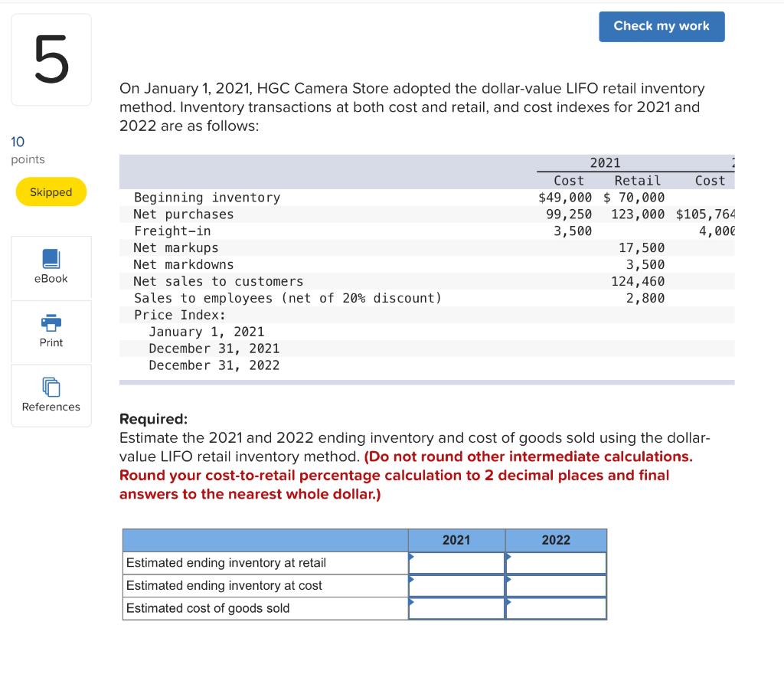Click the question number 5 box

pyautogui.click(x=51, y=59)
